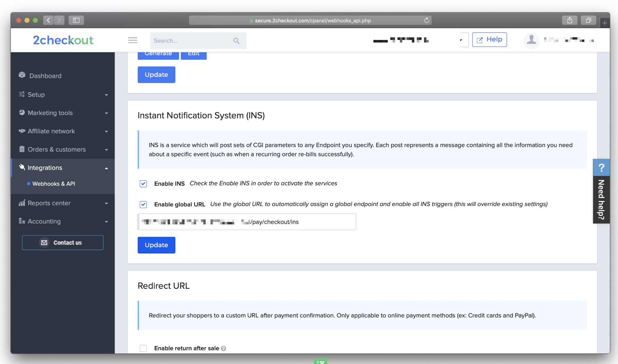The height and width of the screenshot is (364, 618).
Task: Click the Update button under INS
Action: pos(156,245)
